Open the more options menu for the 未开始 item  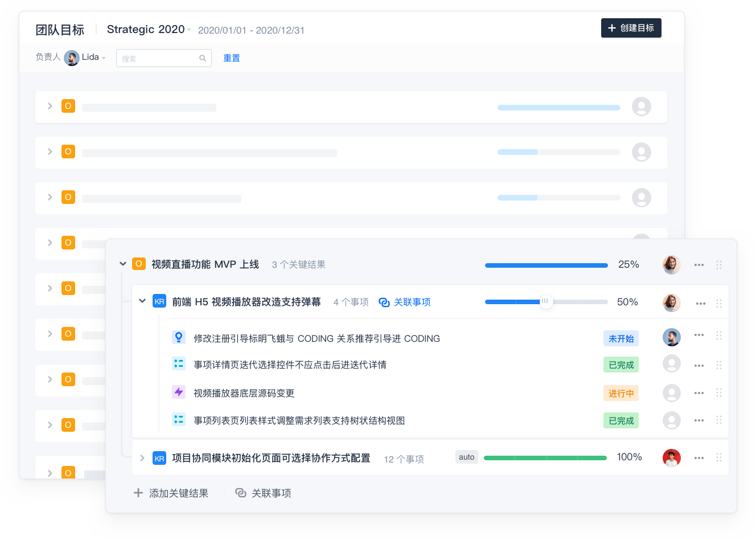coord(699,336)
